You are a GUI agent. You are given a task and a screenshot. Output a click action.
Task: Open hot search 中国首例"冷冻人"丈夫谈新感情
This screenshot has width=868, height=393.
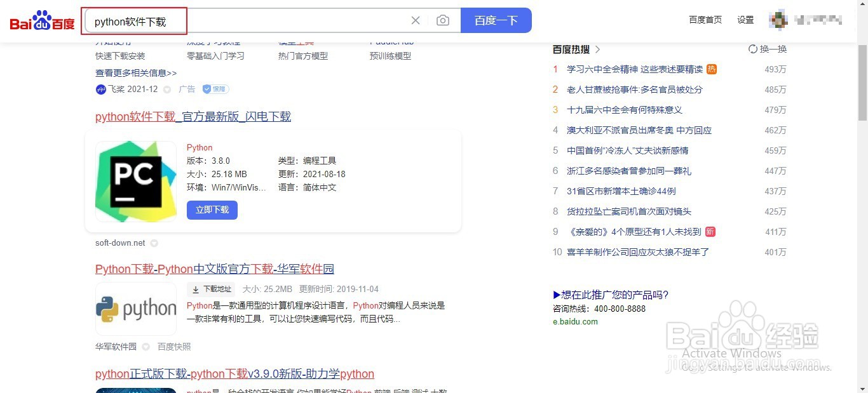[628, 150]
